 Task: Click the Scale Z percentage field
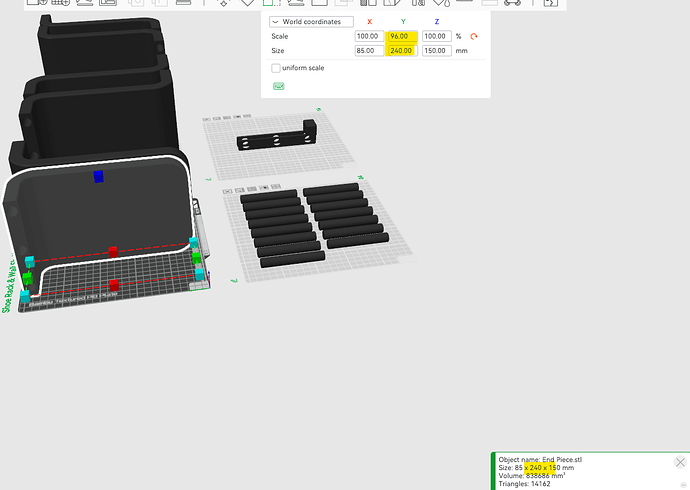tap(436, 36)
